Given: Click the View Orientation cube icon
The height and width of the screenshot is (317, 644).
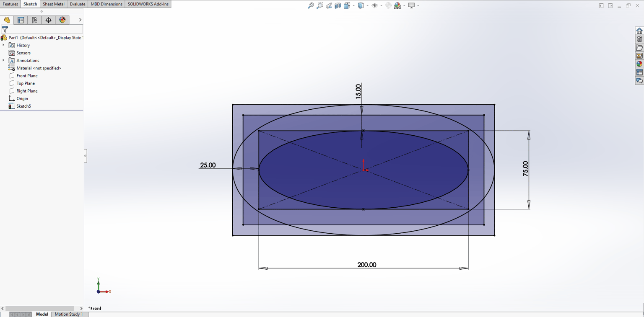Looking at the screenshot, I should click(x=347, y=5).
